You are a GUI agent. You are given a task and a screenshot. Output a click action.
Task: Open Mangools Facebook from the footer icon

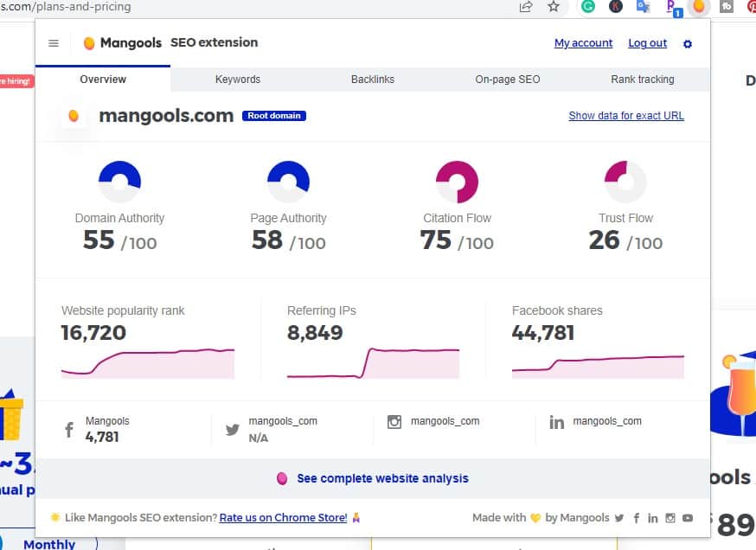(637, 518)
